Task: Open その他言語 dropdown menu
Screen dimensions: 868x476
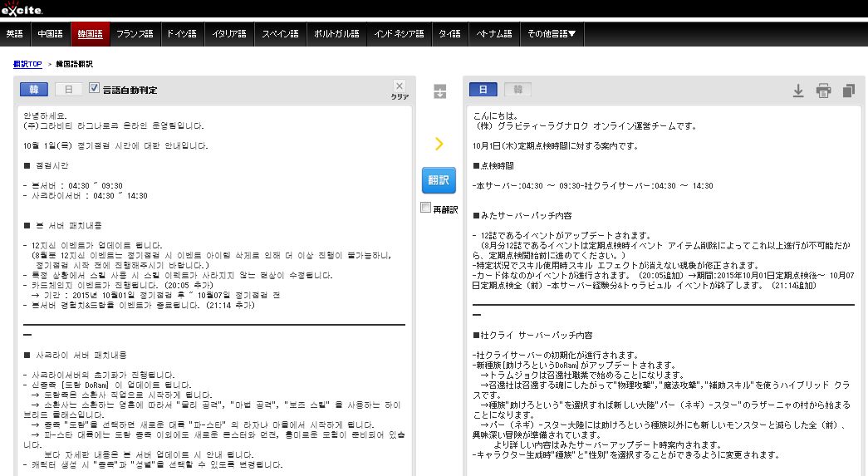Action: tap(552, 34)
